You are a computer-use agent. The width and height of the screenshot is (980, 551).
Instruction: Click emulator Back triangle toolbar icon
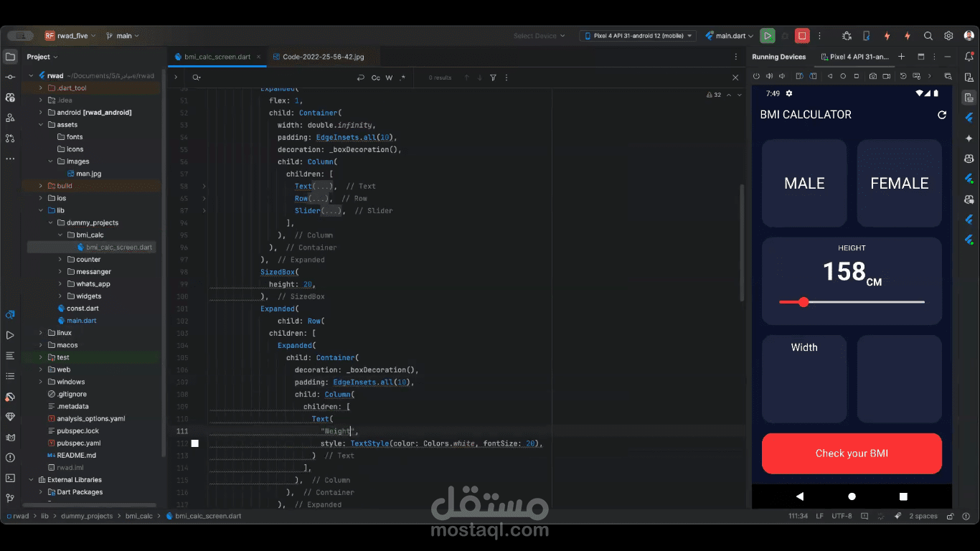pos(830,76)
